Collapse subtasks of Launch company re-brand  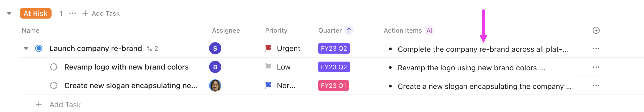tap(26, 48)
